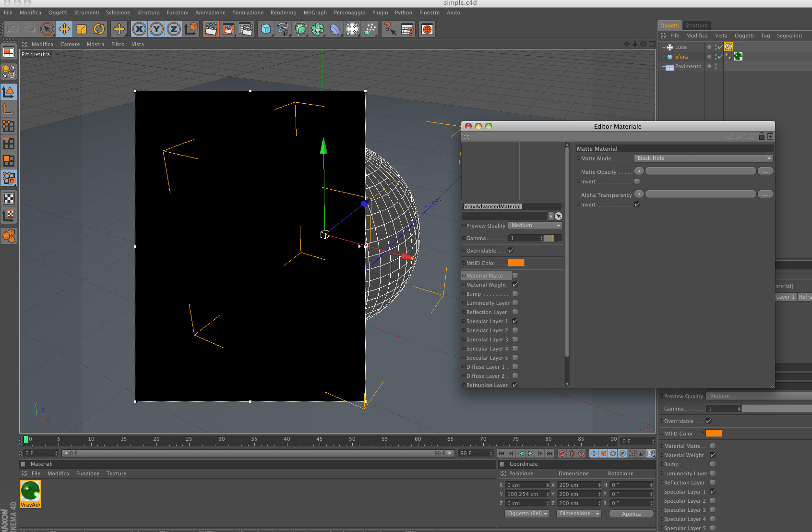This screenshot has height=532, width=812.
Task: Toggle the Z axis lock icon
Action: [174, 29]
